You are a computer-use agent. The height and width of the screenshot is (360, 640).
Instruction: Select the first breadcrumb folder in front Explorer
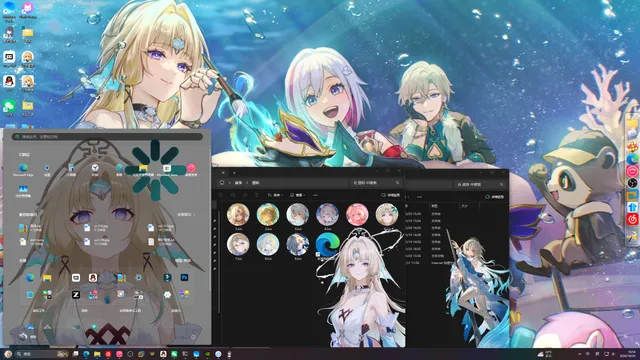(x=238, y=183)
